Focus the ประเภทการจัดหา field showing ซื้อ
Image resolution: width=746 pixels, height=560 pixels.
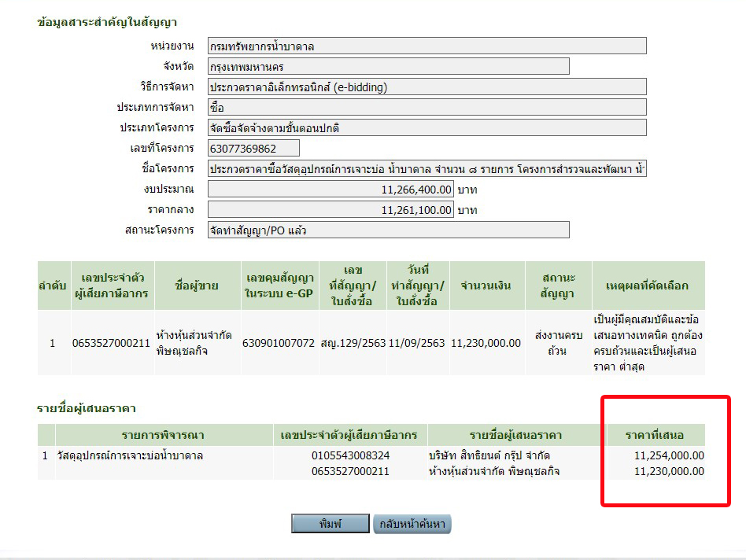pyautogui.click(x=427, y=108)
